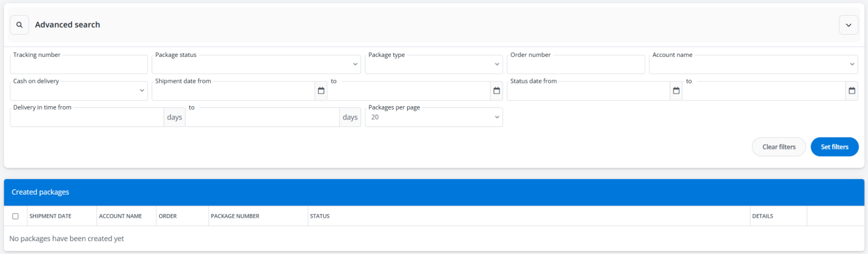This screenshot has height=254, width=868.
Task: Click the Delivery in time from field
Action: point(87,118)
